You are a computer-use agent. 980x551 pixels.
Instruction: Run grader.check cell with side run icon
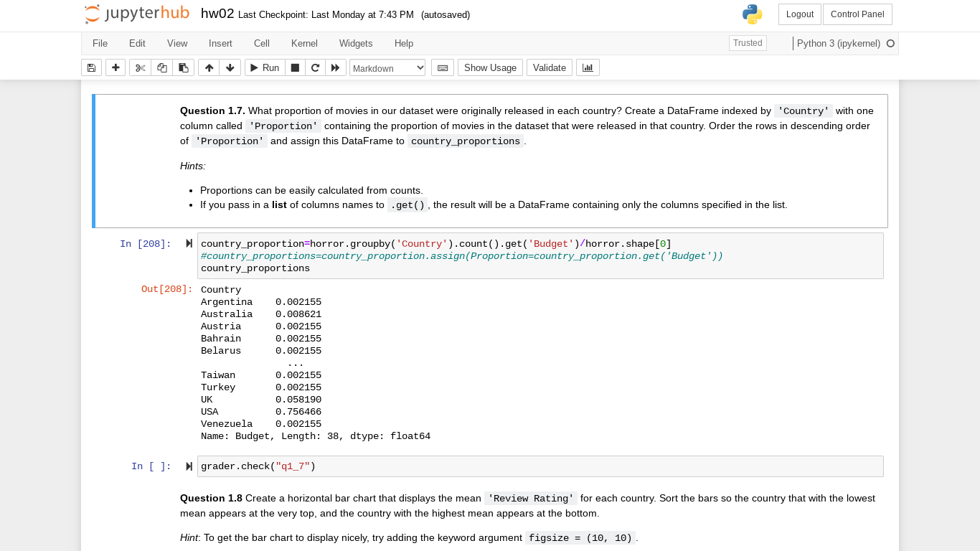[189, 466]
